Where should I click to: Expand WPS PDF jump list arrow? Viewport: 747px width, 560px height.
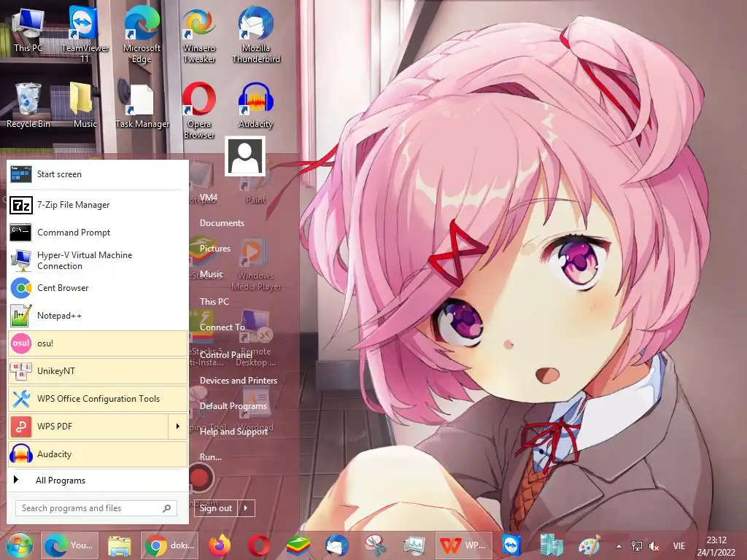178,426
